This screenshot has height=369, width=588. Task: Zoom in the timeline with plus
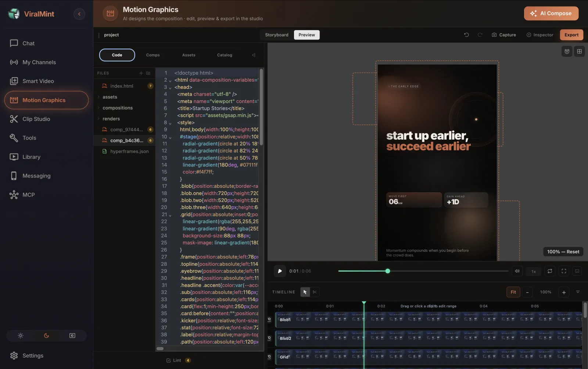pos(564,292)
